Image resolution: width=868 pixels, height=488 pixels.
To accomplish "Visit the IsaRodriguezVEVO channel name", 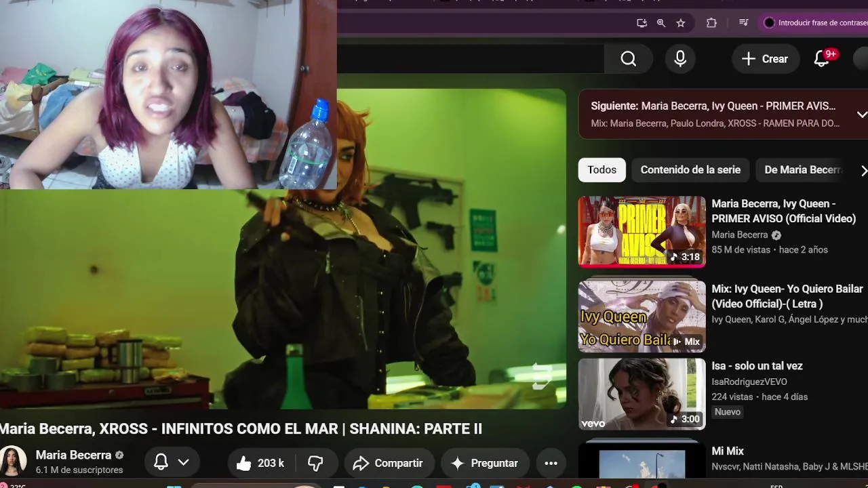I will tap(749, 382).
